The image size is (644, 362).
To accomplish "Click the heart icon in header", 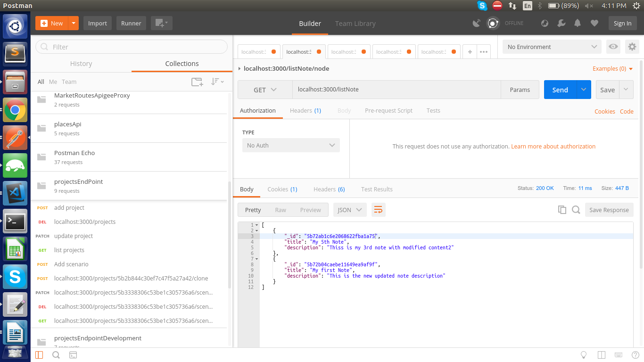I will click(x=594, y=23).
